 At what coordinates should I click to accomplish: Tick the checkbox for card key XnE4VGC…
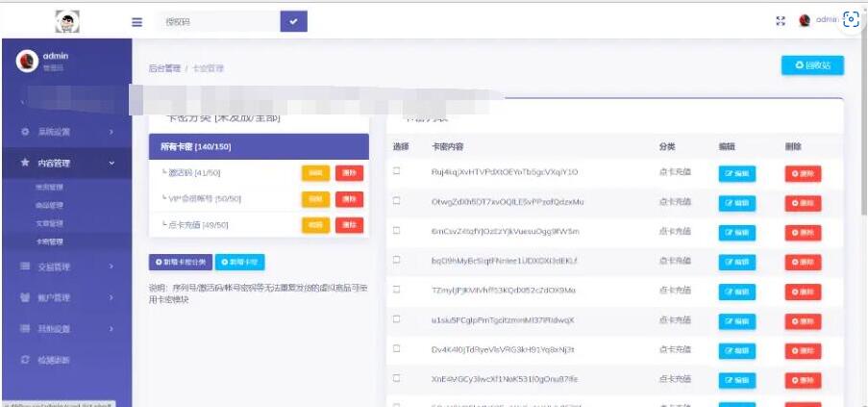coord(396,377)
